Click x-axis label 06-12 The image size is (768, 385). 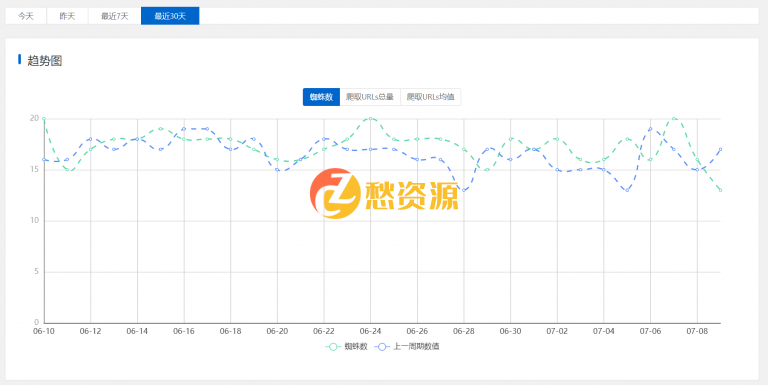91,331
